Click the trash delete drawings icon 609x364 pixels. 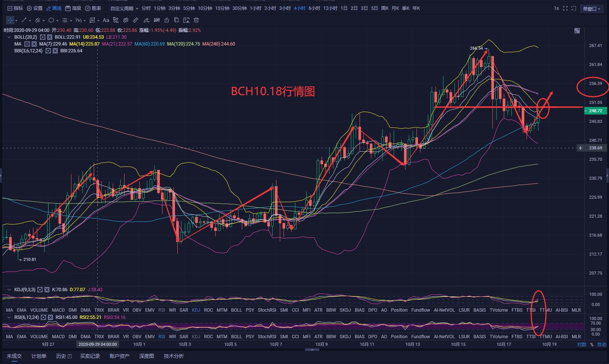click(196, 20)
